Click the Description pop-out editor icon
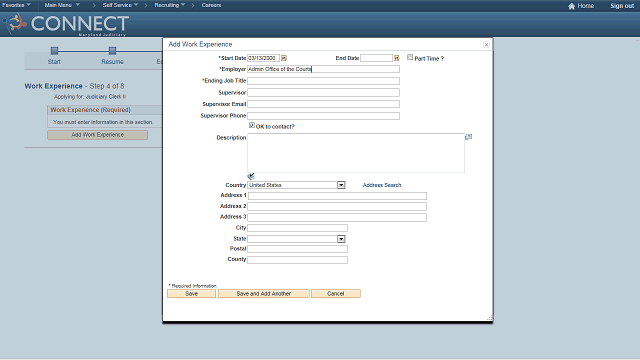Image resolution: width=640 pixels, height=360 pixels. pyautogui.click(x=469, y=137)
